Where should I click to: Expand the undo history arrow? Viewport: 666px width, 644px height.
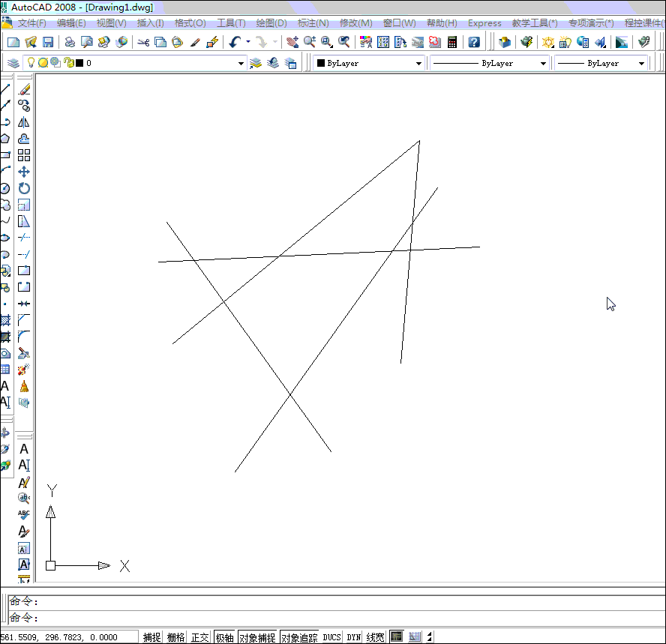(248, 41)
